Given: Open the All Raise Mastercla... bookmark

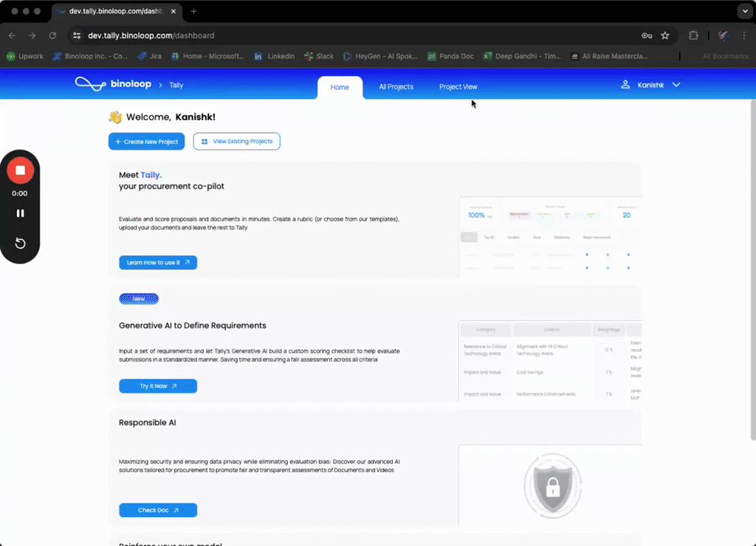Looking at the screenshot, I should pyautogui.click(x=609, y=56).
